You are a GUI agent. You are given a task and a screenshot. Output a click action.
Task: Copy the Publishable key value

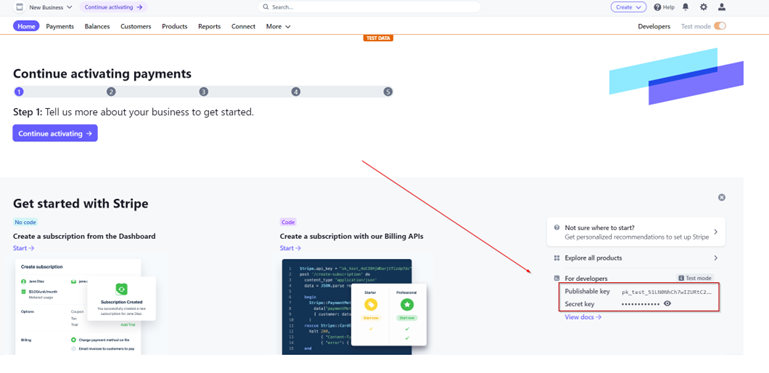(666, 292)
